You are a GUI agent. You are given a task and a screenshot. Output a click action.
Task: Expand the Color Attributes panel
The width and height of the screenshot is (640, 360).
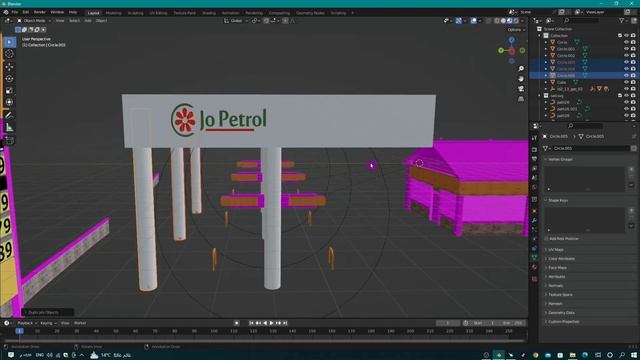(561, 258)
